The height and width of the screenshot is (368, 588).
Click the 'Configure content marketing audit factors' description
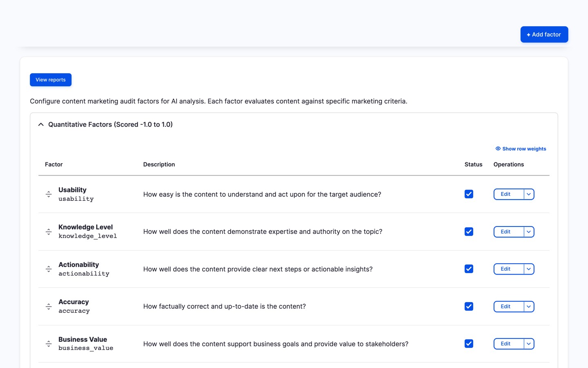pos(218,101)
